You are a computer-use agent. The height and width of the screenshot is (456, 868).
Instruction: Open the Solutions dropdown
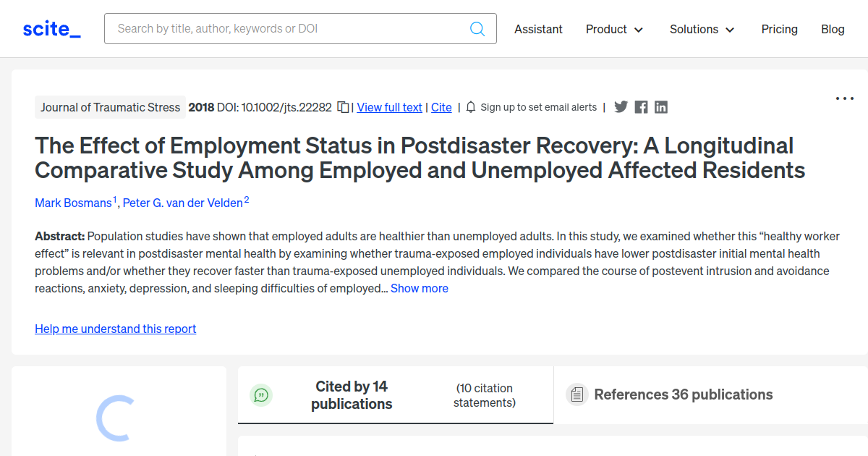point(701,29)
